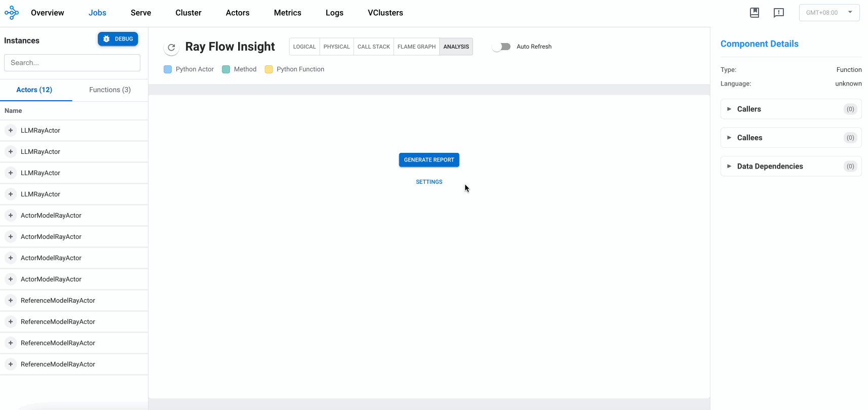Click the Name column header

[13, 111]
